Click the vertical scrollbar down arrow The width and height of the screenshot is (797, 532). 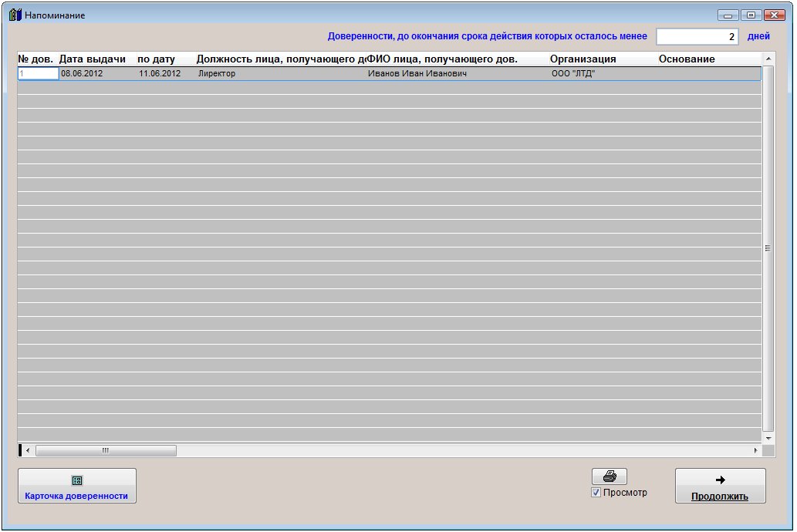coord(768,438)
